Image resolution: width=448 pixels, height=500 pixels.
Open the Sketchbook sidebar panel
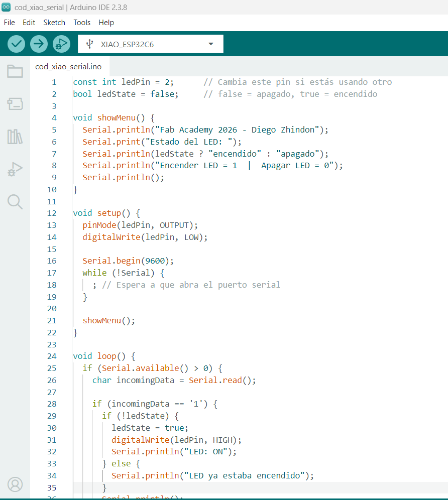click(x=15, y=72)
